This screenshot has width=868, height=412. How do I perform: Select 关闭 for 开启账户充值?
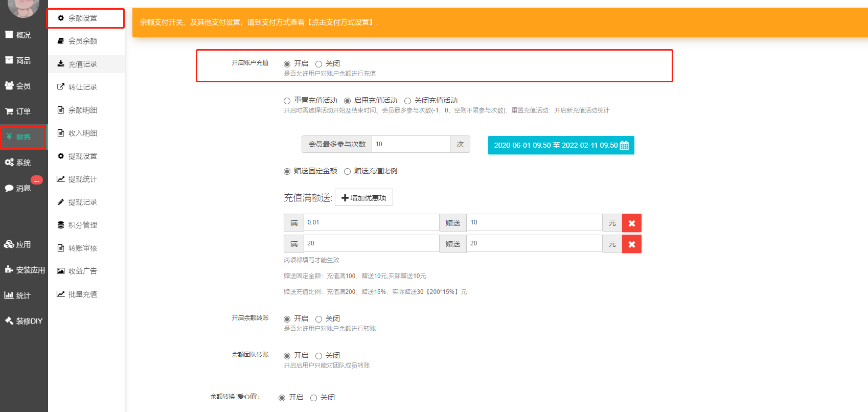[x=318, y=64]
